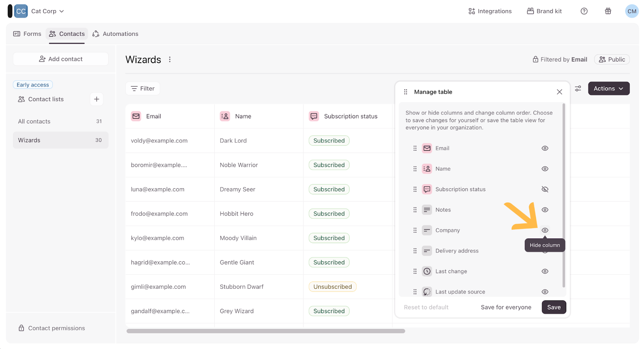
Task: Open the gift box icon
Action: tap(608, 11)
